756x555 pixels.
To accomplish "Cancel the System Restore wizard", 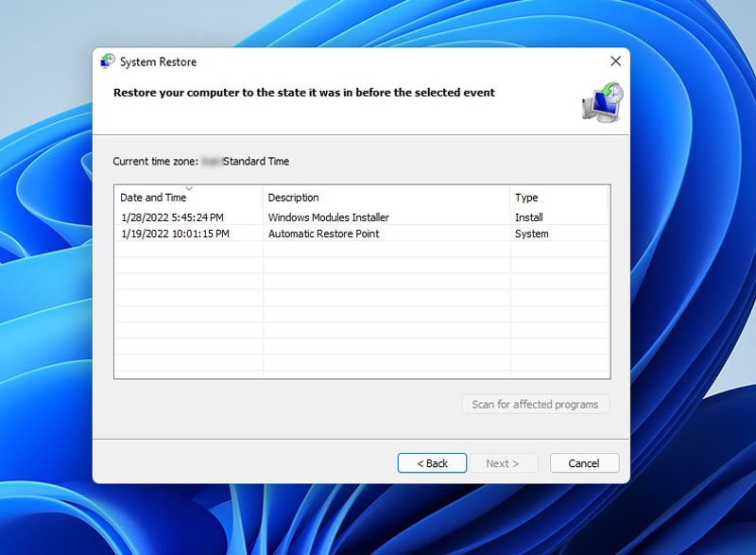I will pos(584,463).
